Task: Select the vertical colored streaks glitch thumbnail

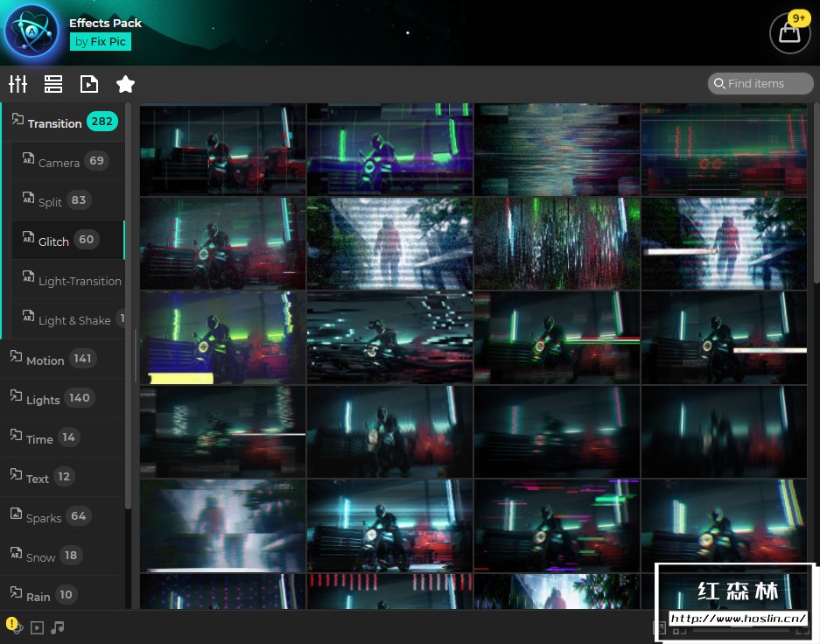Action: (x=557, y=243)
